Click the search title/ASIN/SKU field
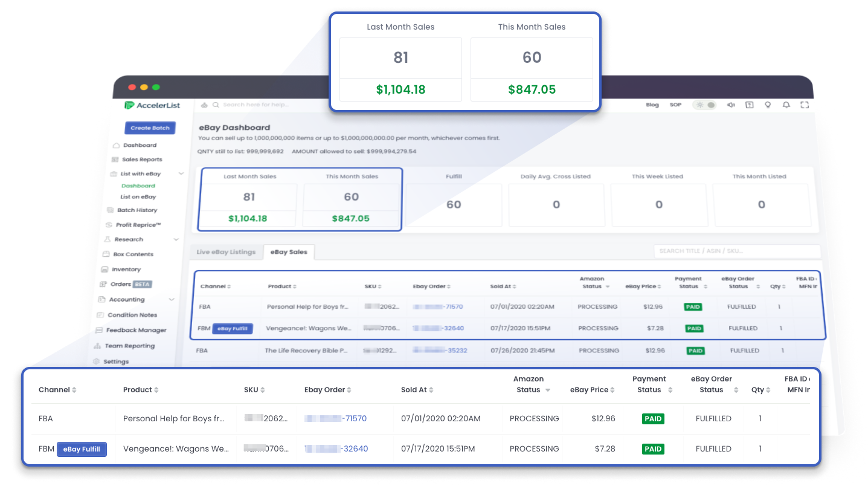Screen dimensions: 868x492 tap(736, 251)
